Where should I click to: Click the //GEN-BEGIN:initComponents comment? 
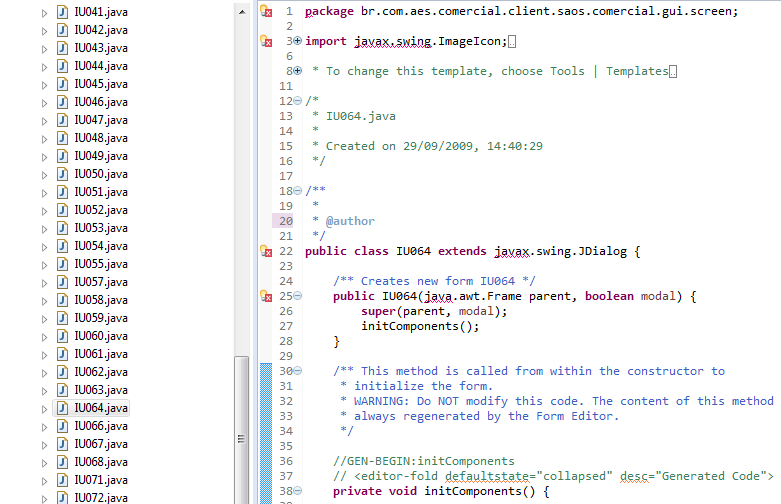(424, 461)
